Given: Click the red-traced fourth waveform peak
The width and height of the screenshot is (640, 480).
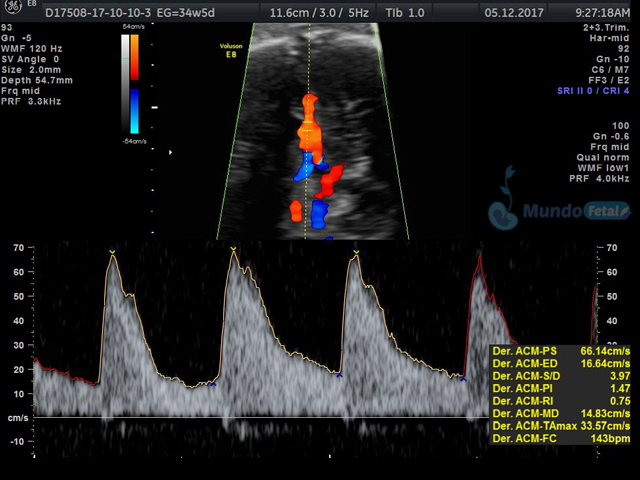Looking at the screenshot, I should coord(479,257).
